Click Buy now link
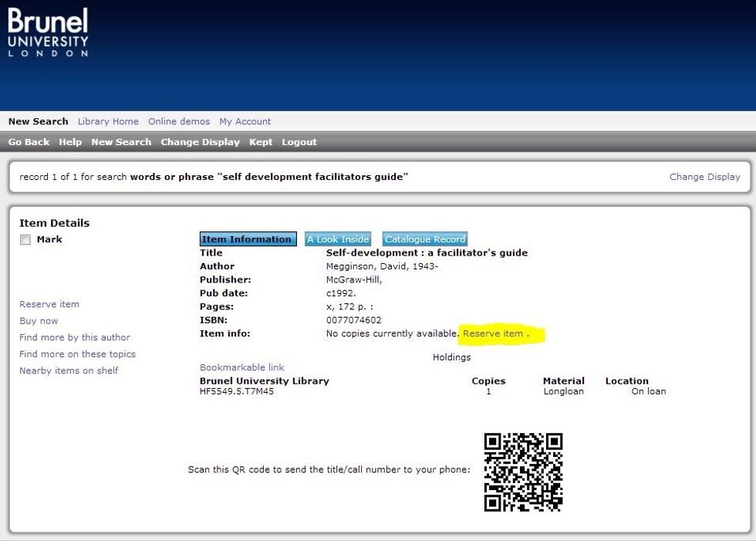 [x=39, y=320]
